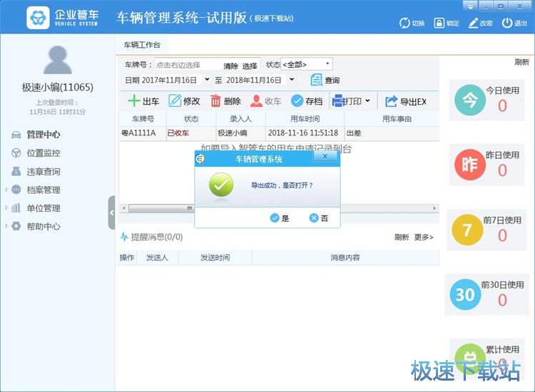This screenshot has height=392, width=535.
Task: Open the 状态 <全部> dropdown
Action: pyautogui.click(x=327, y=63)
